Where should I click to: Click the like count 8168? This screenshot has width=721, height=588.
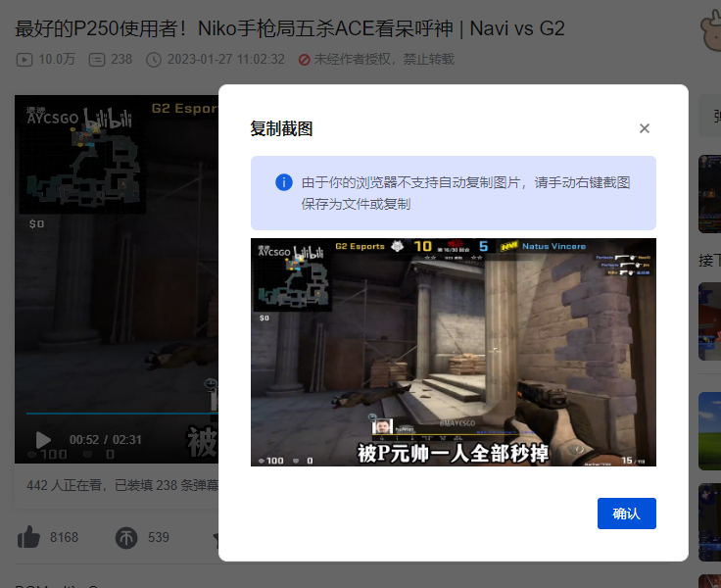[65, 537]
